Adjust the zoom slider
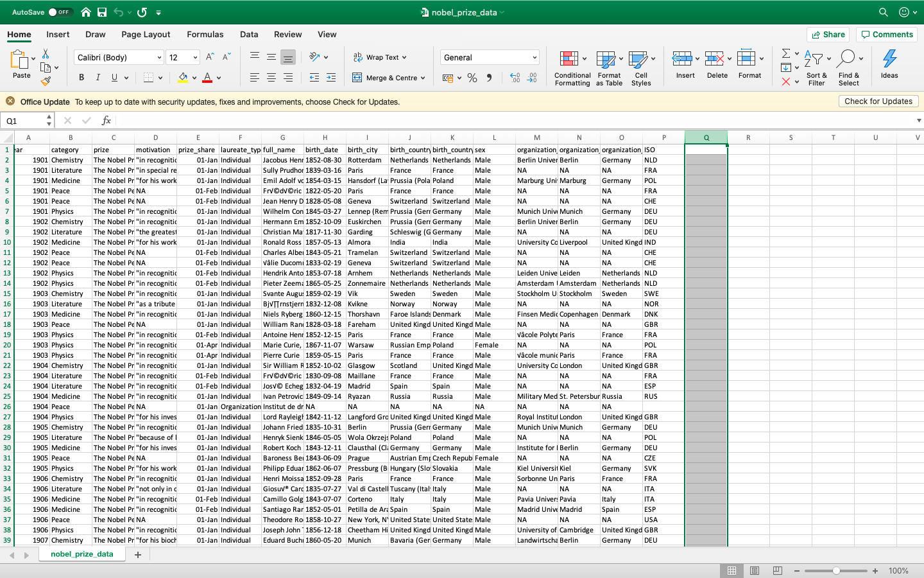 [x=836, y=570]
